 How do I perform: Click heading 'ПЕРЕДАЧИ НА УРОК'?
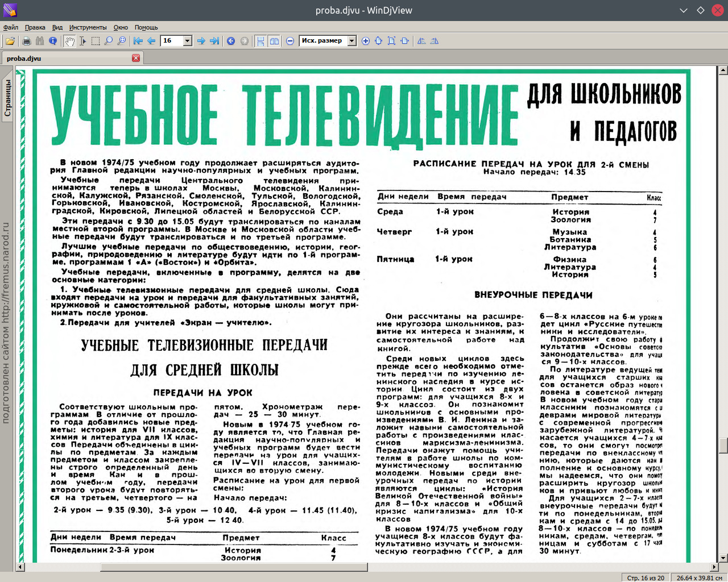[x=202, y=393]
